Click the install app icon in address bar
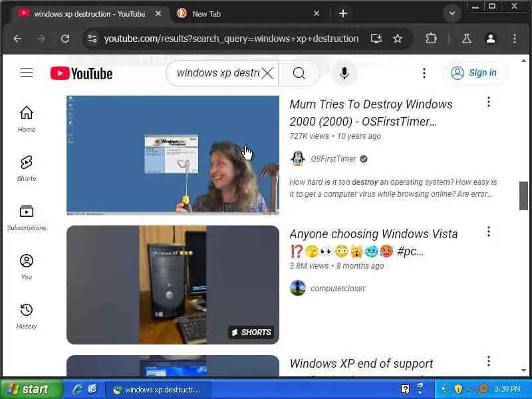The width and height of the screenshot is (532, 399). [x=376, y=39]
